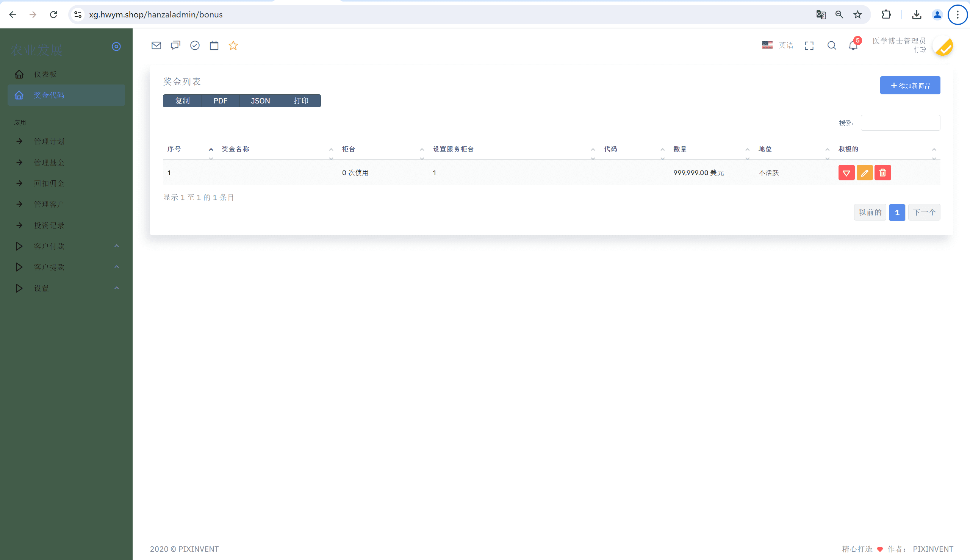Viewport: 970px width, 560px height.
Task: Select 管理计划 in the sidebar
Action: pyautogui.click(x=49, y=141)
